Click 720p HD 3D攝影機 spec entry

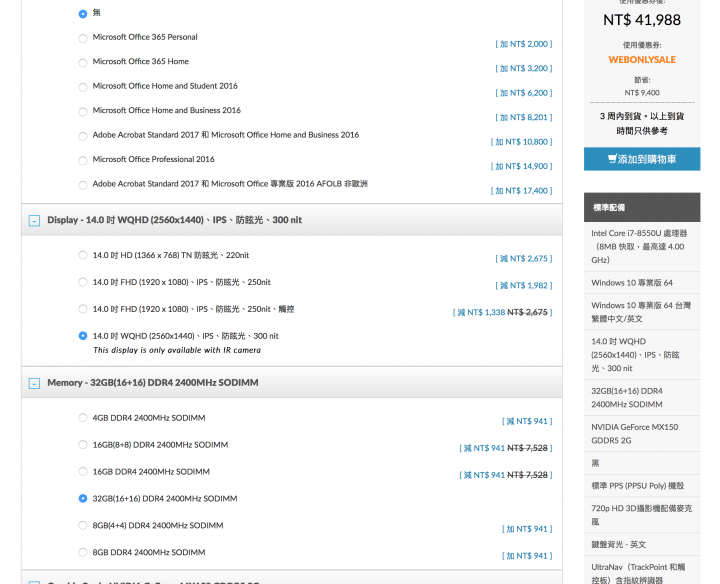tap(641, 515)
